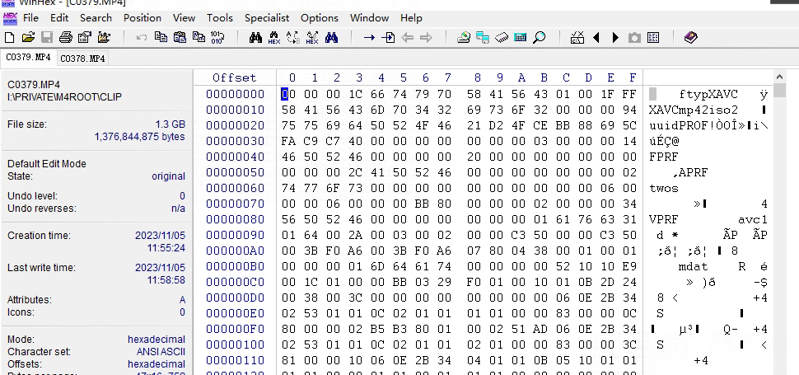
Task: Open the Position menu
Action: 142,18
